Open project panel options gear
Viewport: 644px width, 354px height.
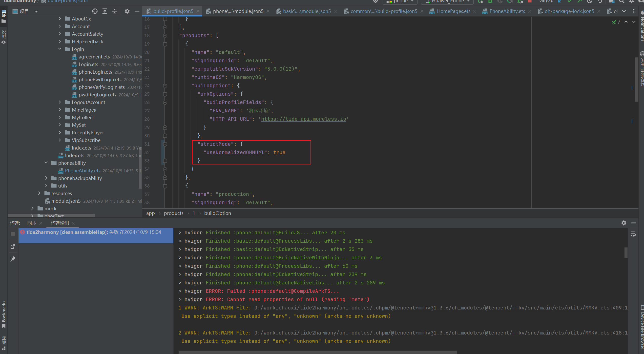pos(127,11)
